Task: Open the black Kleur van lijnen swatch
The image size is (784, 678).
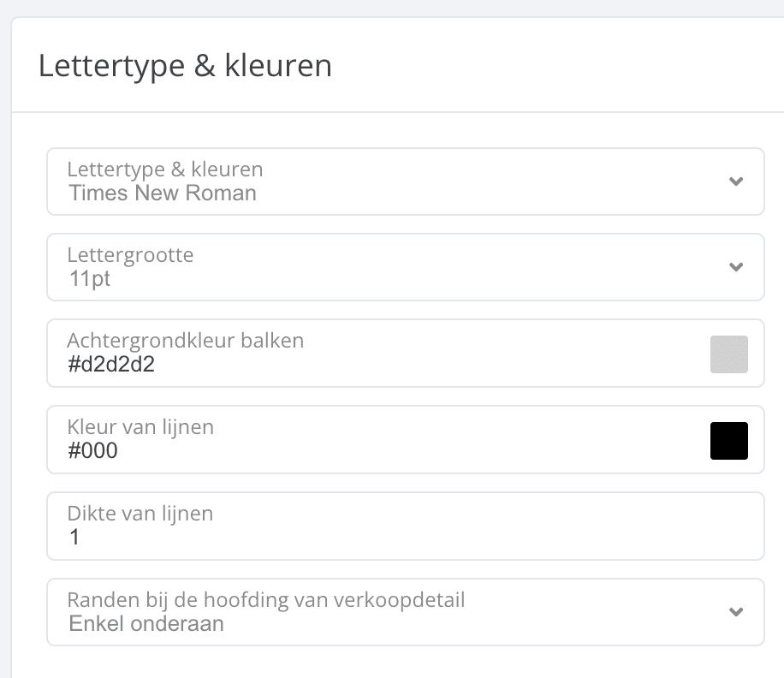Action: point(729,441)
